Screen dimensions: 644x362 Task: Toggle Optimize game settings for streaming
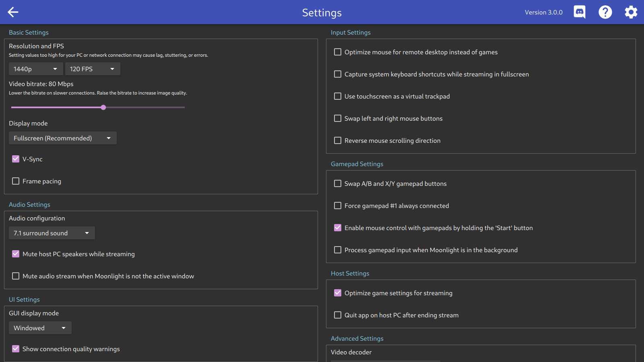[338, 293]
